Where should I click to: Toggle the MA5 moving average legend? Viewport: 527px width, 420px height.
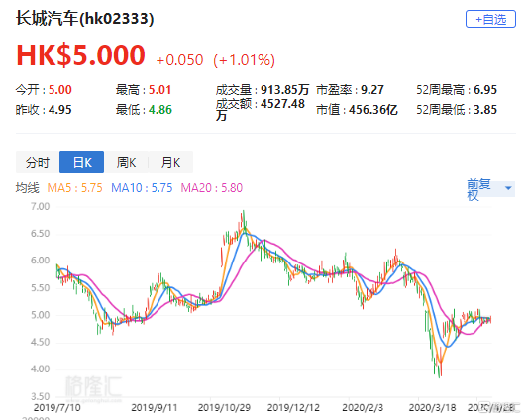(74, 188)
